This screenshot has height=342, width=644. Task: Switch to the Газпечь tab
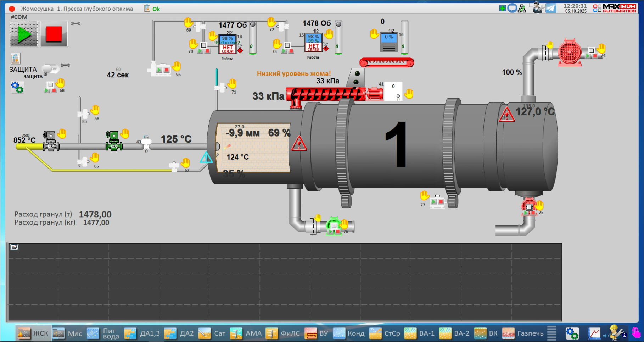tap(523, 333)
